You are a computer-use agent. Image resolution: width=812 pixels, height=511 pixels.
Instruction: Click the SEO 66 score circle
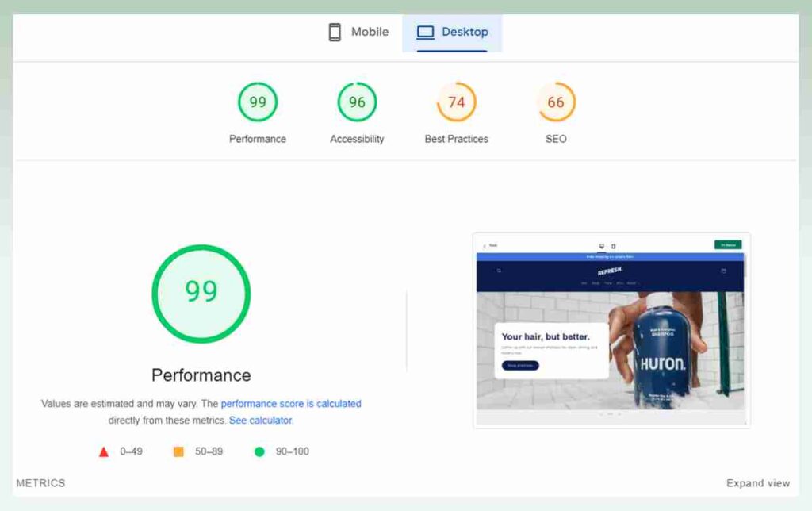pyautogui.click(x=555, y=102)
